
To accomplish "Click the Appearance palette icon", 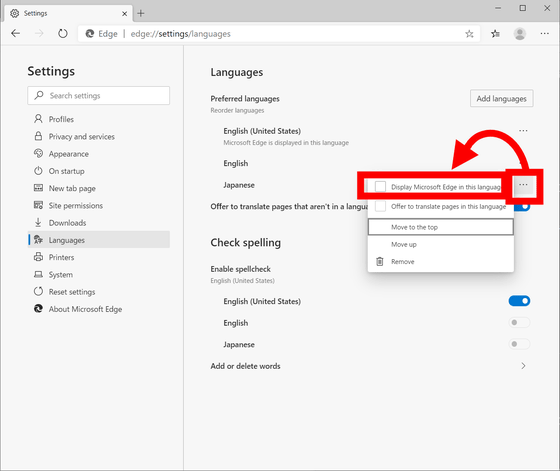I will pos(38,153).
